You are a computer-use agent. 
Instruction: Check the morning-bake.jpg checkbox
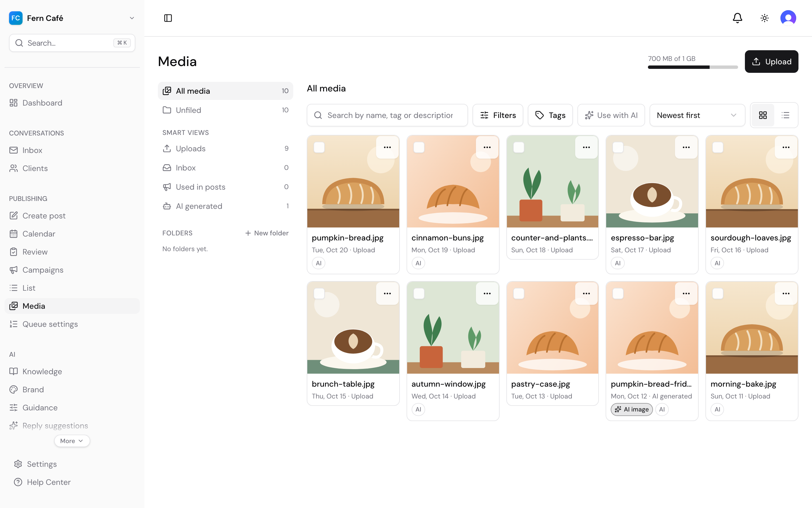[717, 294]
